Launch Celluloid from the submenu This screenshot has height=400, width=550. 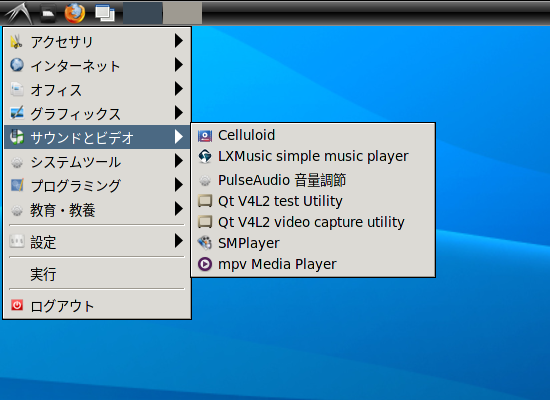[313, 135]
